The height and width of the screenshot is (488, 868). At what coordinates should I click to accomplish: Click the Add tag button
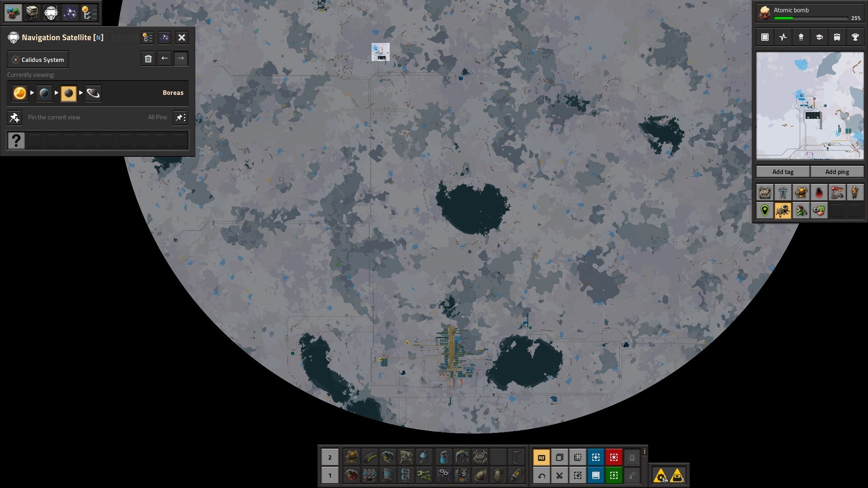[x=783, y=172]
